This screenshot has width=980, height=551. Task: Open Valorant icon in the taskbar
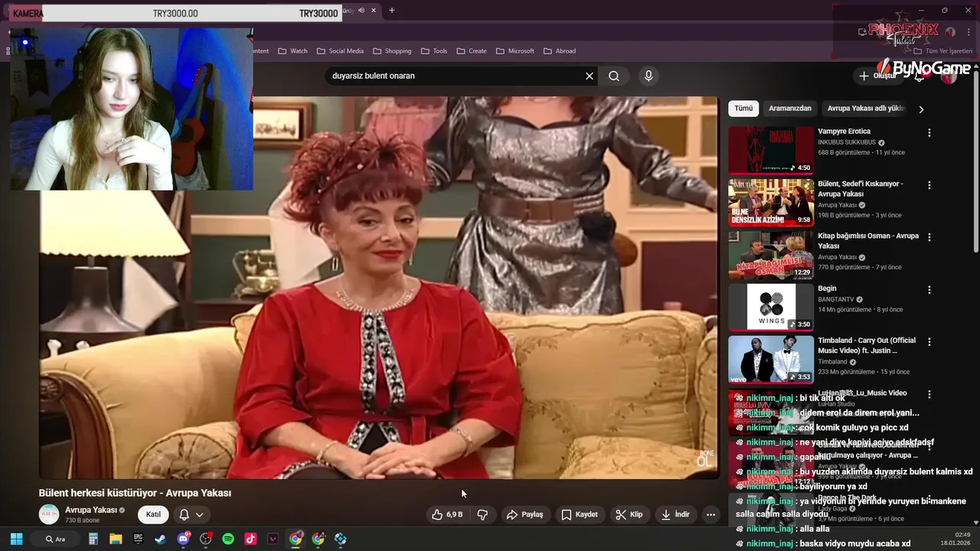(273, 539)
